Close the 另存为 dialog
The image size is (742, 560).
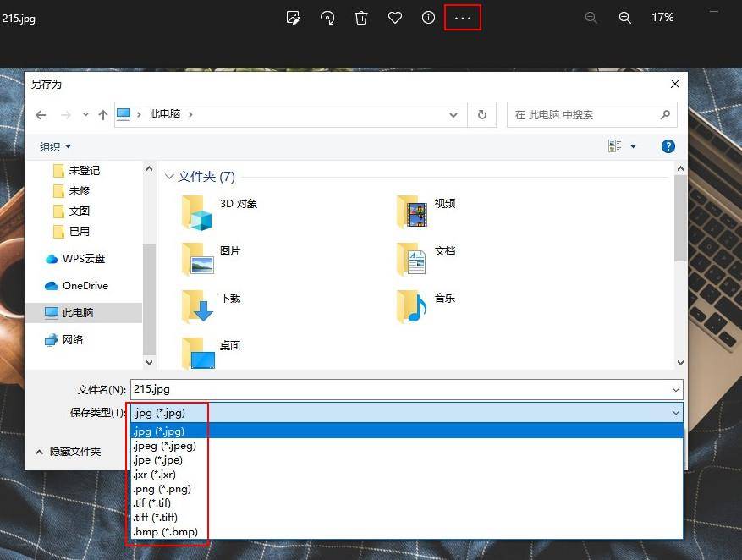(675, 85)
